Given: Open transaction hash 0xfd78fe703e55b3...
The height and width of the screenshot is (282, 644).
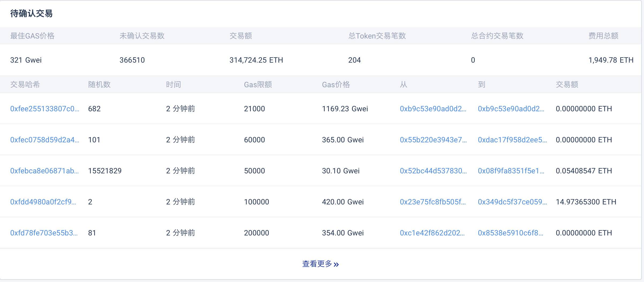Looking at the screenshot, I should pos(44,233).
